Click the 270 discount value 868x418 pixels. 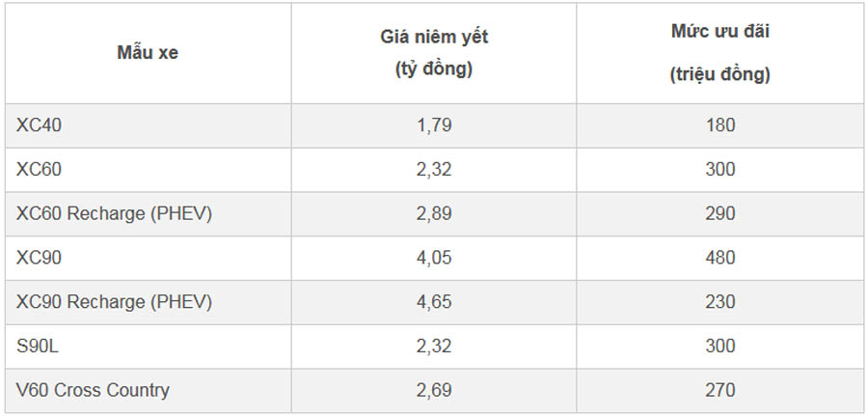pos(720,390)
